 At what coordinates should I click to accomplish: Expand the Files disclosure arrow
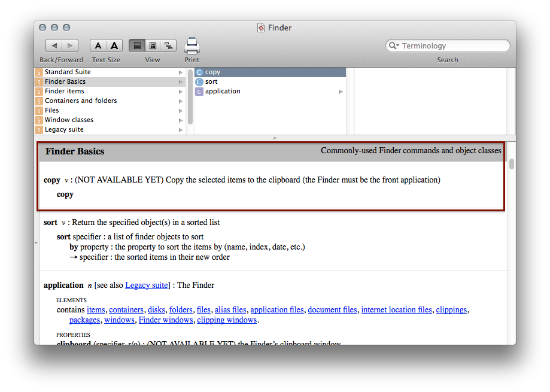(181, 111)
